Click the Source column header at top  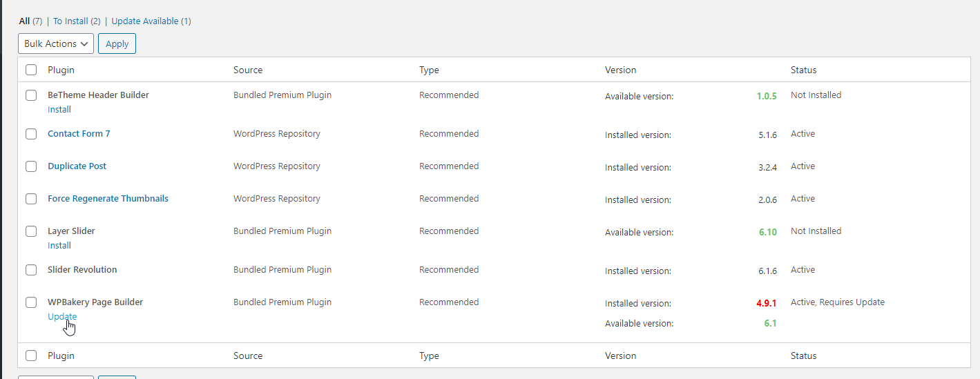pos(248,70)
